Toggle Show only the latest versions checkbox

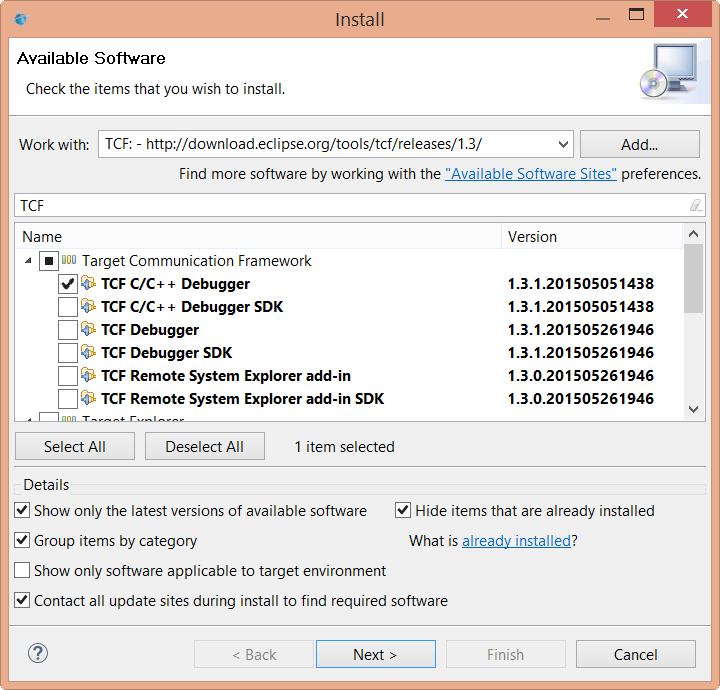(x=22, y=510)
